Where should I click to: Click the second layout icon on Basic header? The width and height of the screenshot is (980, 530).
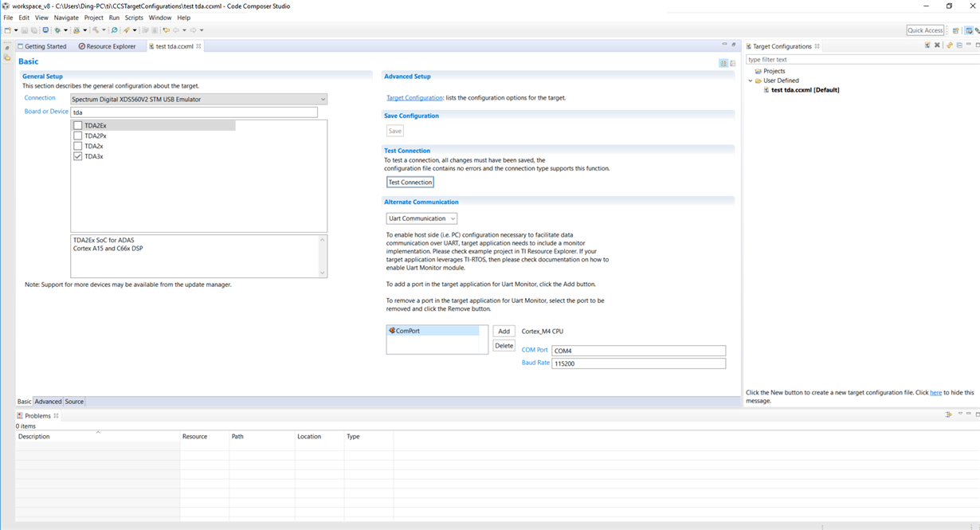[733, 63]
